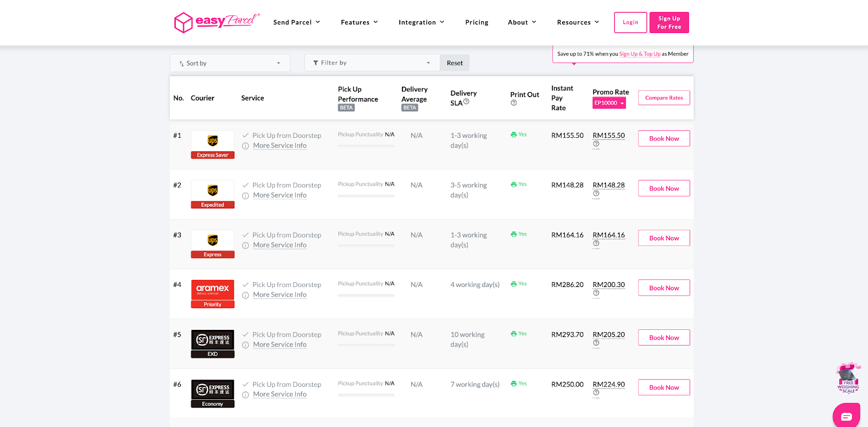The image size is (868, 427).
Task: Click the UPS Express Saver courier logo
Action: 213,144
